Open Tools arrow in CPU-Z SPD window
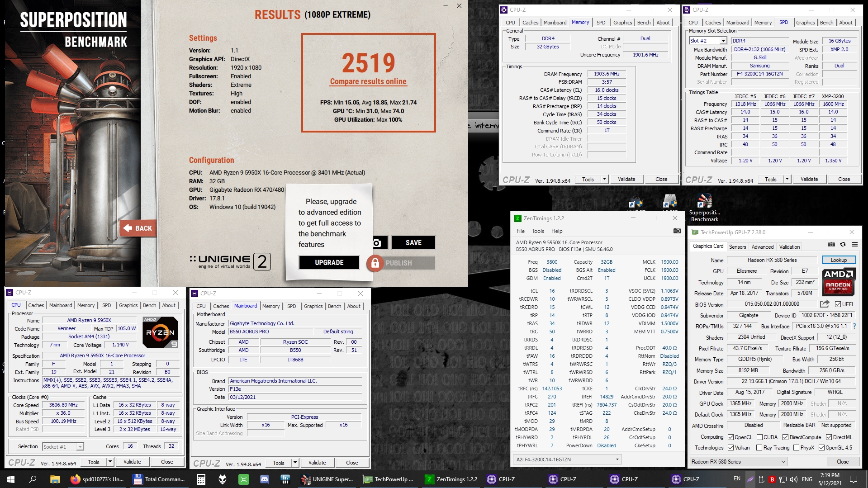Screen dimensions: 868x488 point(787,179)
